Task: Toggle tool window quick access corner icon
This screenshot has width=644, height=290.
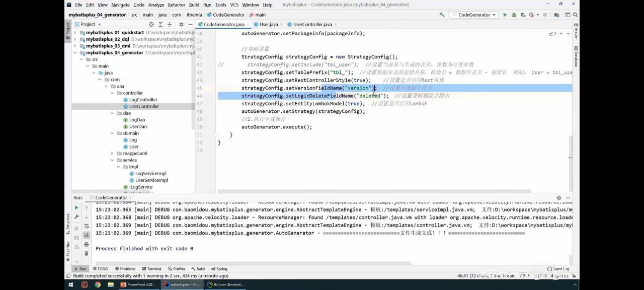Action: pyautogui.click(x=69, y=276)
